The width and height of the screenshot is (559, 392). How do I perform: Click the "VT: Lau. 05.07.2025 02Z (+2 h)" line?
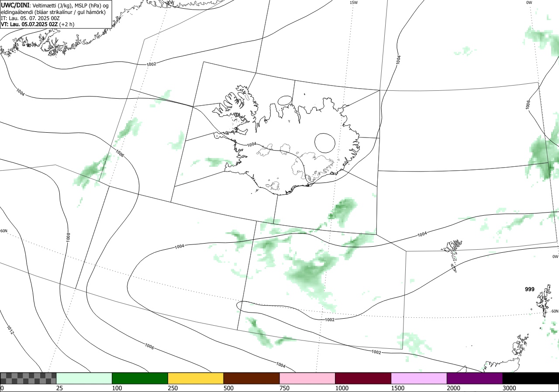click(38, 24)
